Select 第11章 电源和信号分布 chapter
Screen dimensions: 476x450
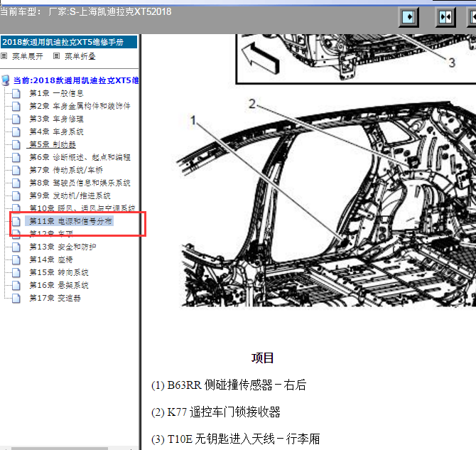[70, 221]
